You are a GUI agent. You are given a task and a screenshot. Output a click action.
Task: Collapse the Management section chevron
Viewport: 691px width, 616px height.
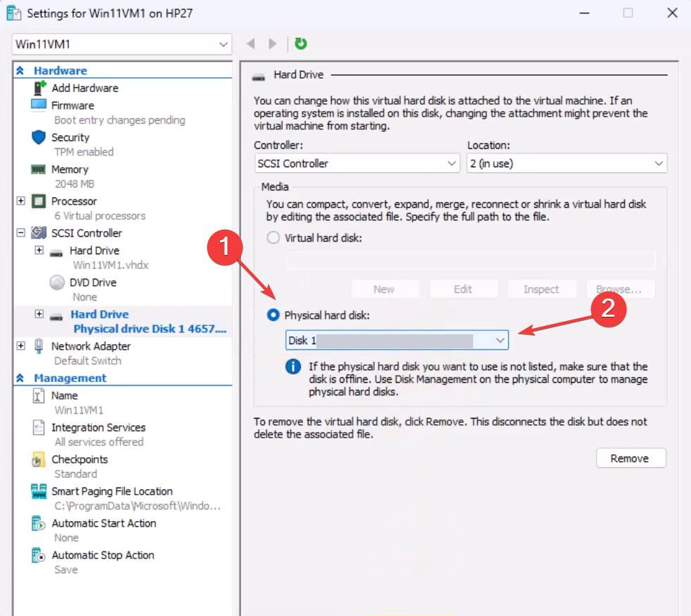(x=20, y=378)
